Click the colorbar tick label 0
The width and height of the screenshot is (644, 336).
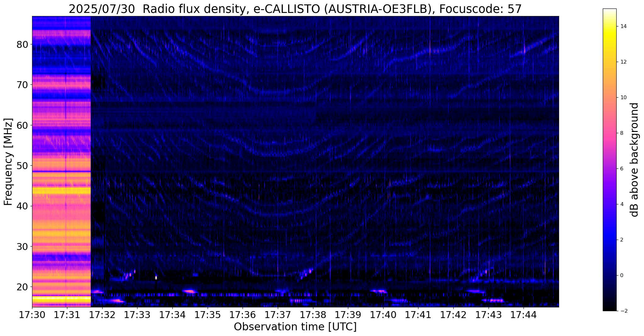[622, 276]
